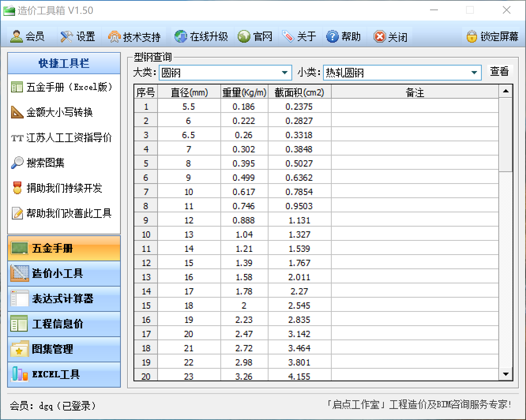The image size is (526, 420).
Task: Select the area cell 0.9503
Action: [x=299, y=206]
